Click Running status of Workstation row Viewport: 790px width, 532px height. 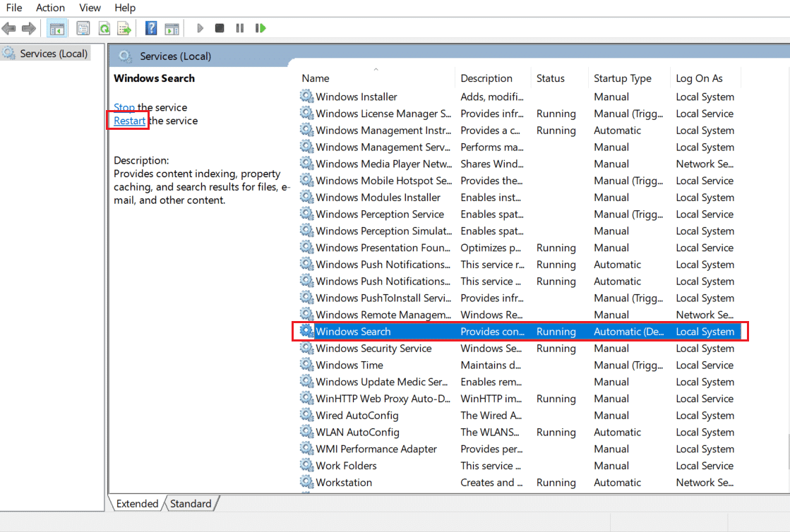pos(556,483)
